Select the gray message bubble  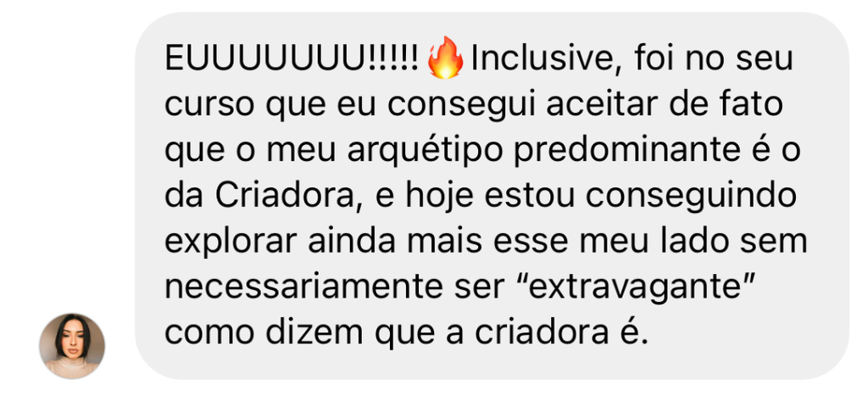[x=492, y=196]
